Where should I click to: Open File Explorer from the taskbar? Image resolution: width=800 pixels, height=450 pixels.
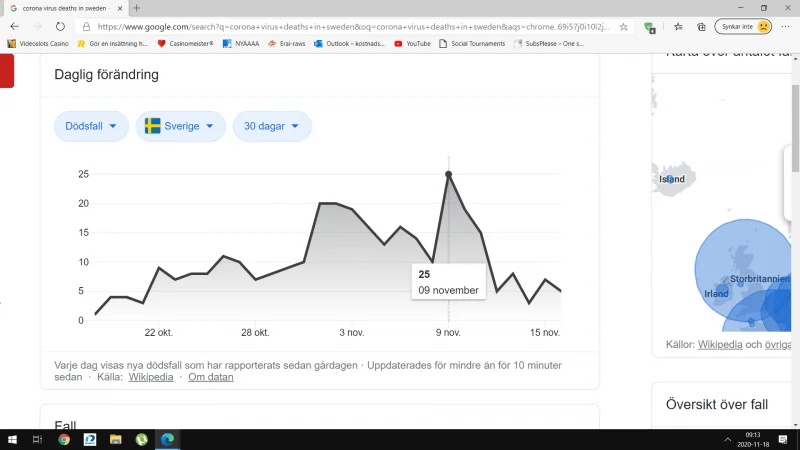(116, 439)
